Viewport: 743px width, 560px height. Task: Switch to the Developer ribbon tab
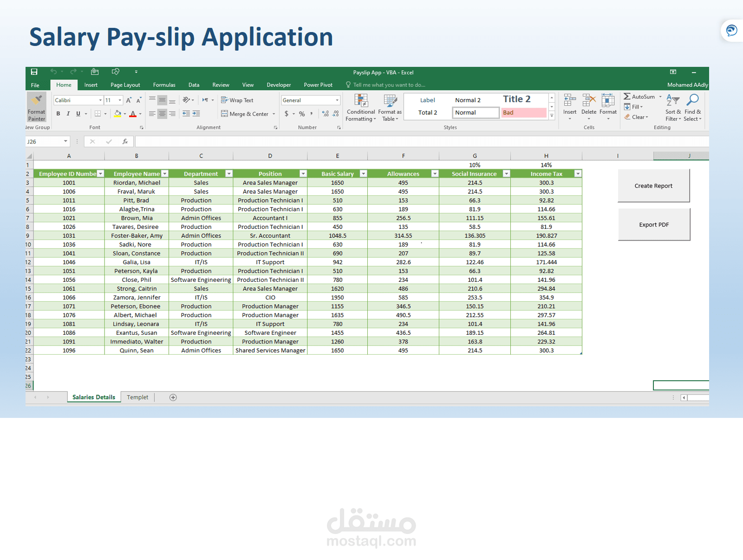(x=279, y=85)
